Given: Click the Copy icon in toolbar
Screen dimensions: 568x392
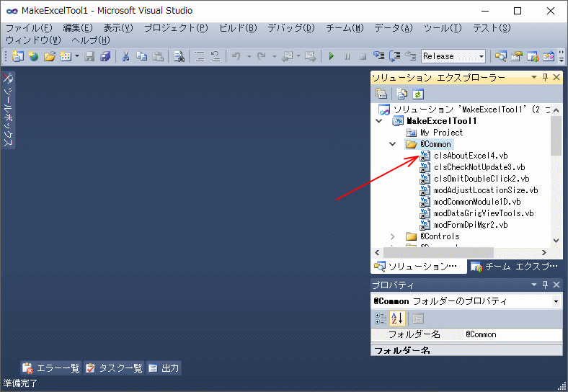Looking at the screenshot, I should pos(141,56).
